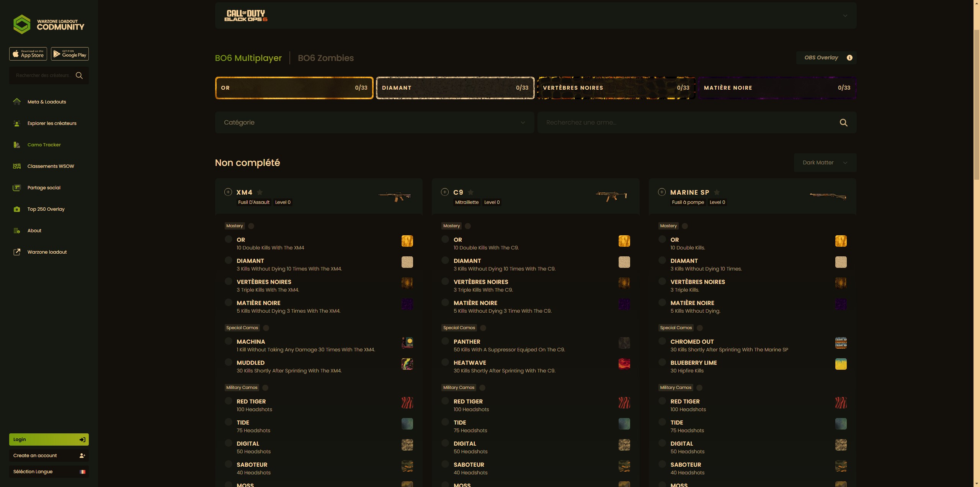Click the App Store download badge

click(x=28, y=54)
